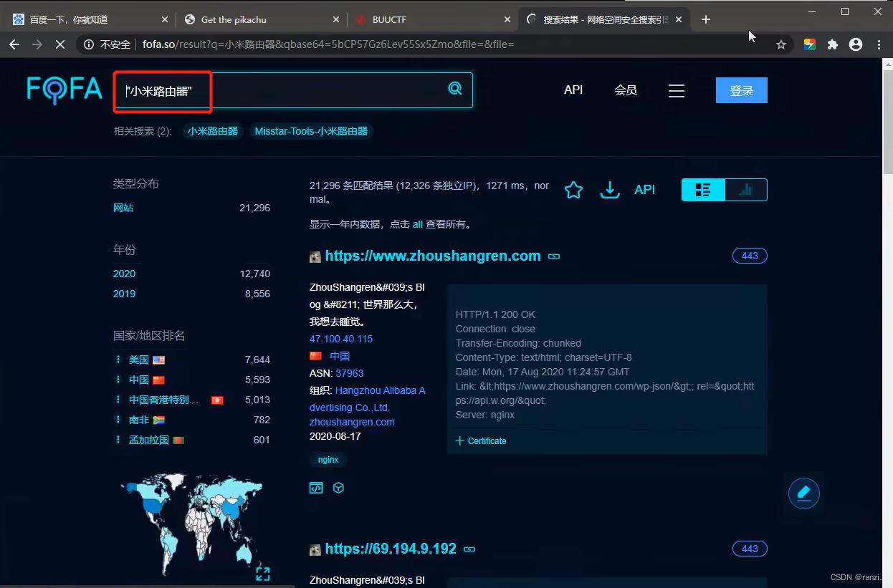Click the download results icon
893x588 pixels.
pyautogui.click(x=610, y=190)
